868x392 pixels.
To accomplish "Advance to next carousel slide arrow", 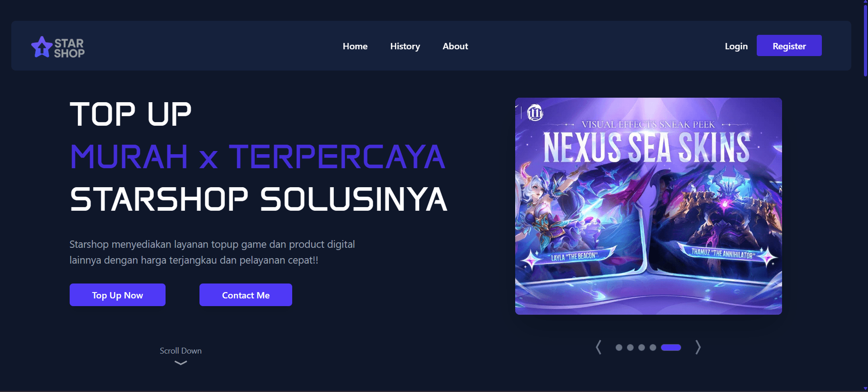I will pos(698,347).
